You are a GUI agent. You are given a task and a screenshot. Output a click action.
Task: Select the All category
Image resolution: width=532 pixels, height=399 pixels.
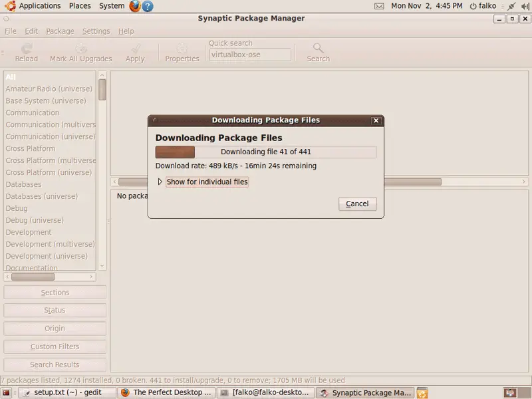click(50, 77)
